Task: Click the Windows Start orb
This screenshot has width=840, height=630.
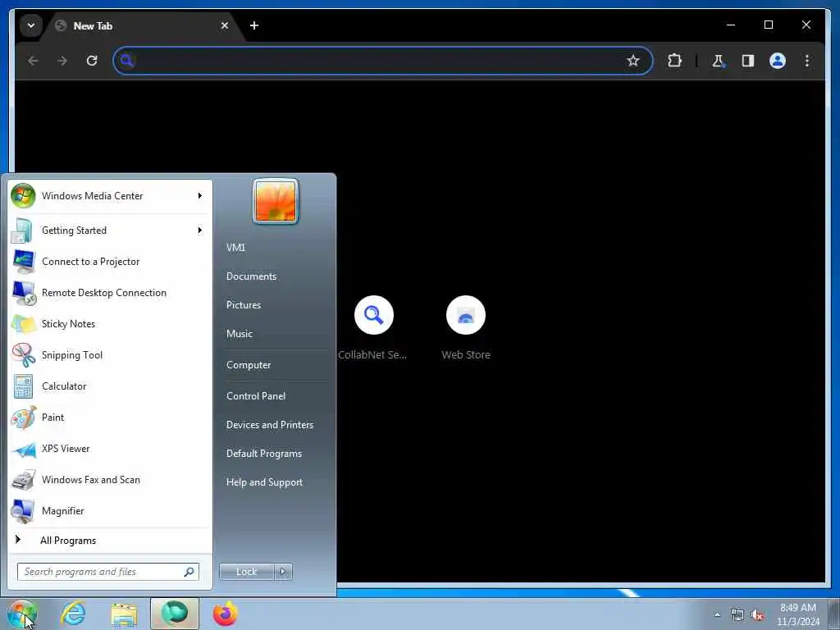Action: tap(22, 614)
